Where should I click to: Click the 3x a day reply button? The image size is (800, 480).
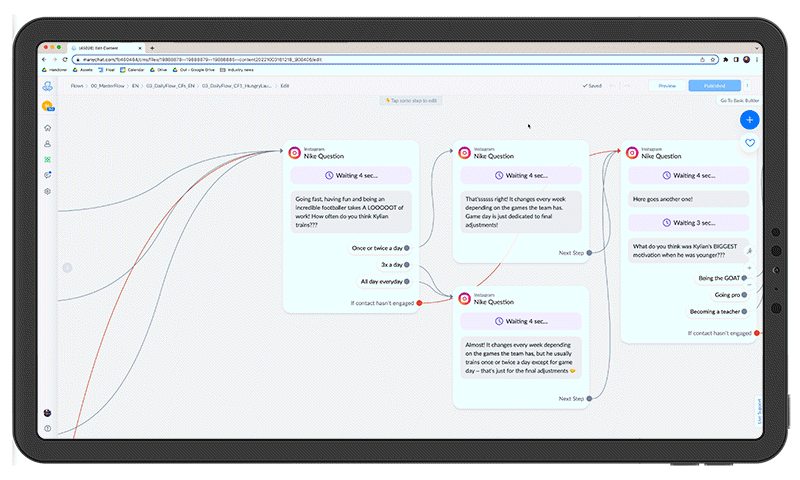tap(392, 265)
